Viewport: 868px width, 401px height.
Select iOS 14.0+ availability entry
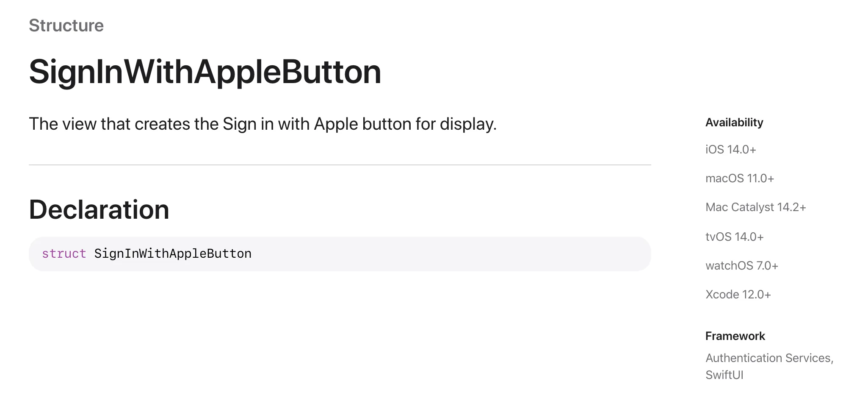point(731,150)
